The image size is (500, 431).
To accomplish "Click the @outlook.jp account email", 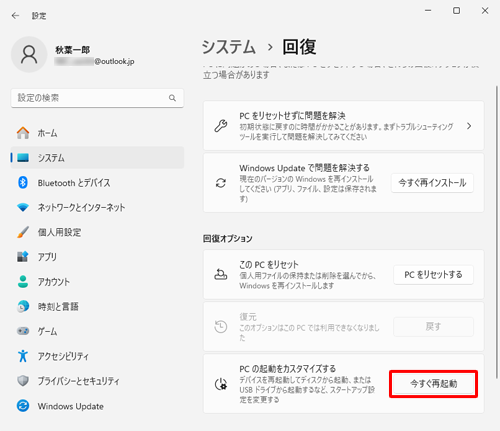I will coord(94,61).
